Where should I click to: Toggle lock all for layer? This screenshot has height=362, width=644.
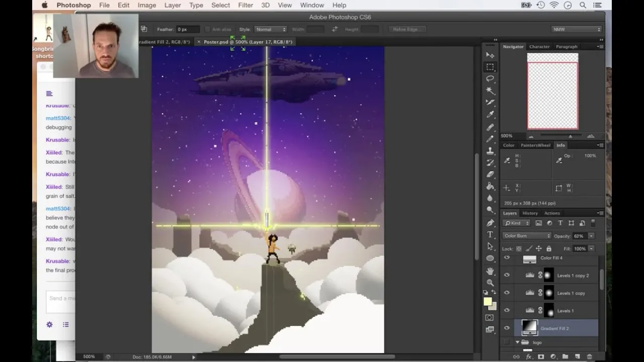(x=548, y=249)
